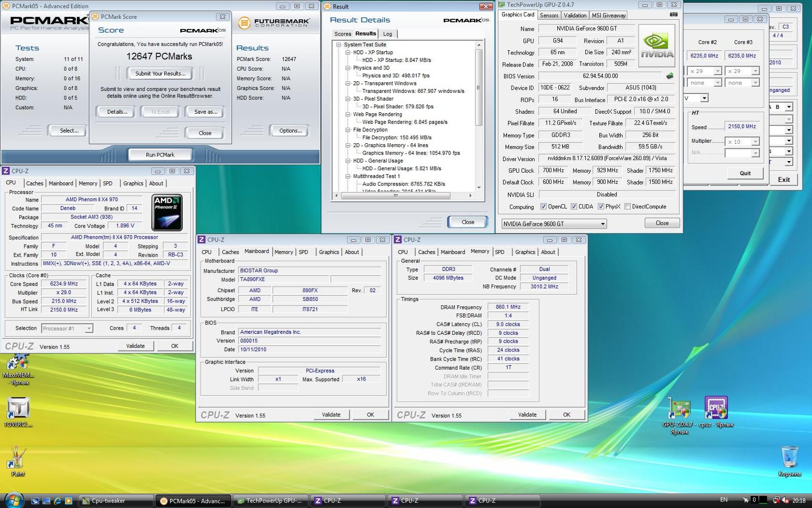Screen dimensions: 812x508
Task: Collapse the Physics and 3D tree node
Action: click(348, 68)
